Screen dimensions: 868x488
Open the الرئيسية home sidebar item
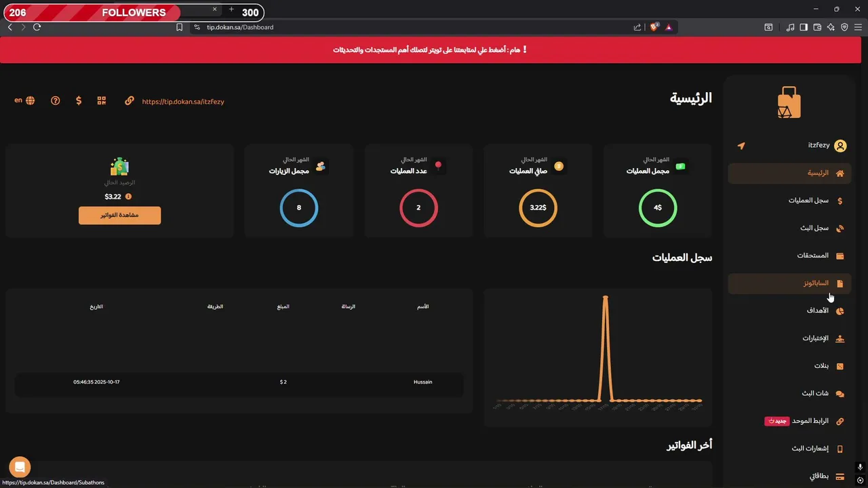[789, 173]
